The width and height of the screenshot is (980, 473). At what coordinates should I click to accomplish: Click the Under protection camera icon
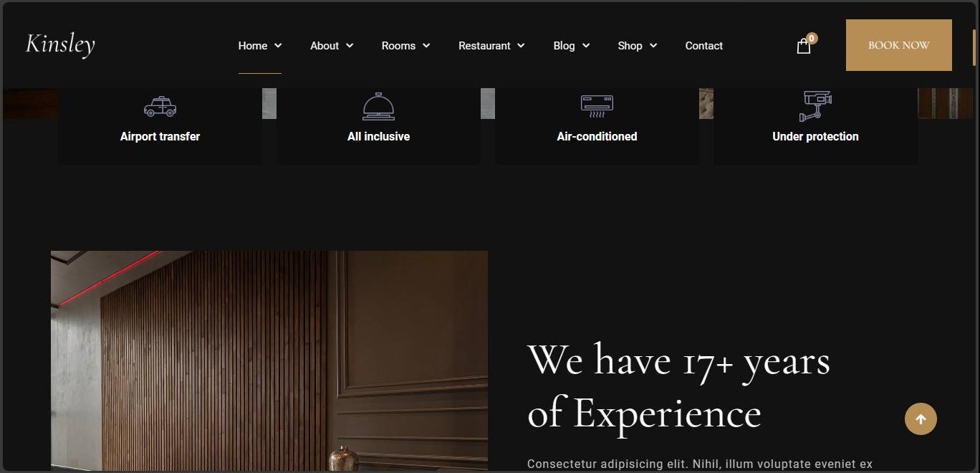[815, 106]
